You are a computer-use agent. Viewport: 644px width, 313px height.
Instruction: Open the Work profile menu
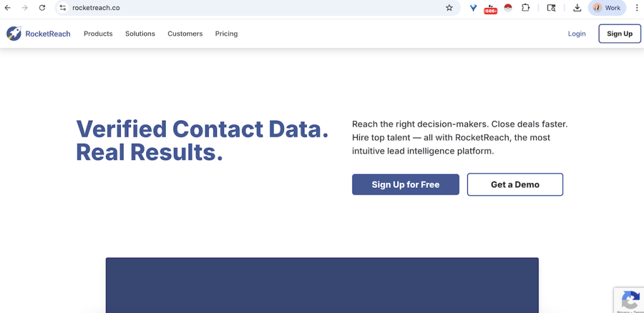click(x=607, y=8)
